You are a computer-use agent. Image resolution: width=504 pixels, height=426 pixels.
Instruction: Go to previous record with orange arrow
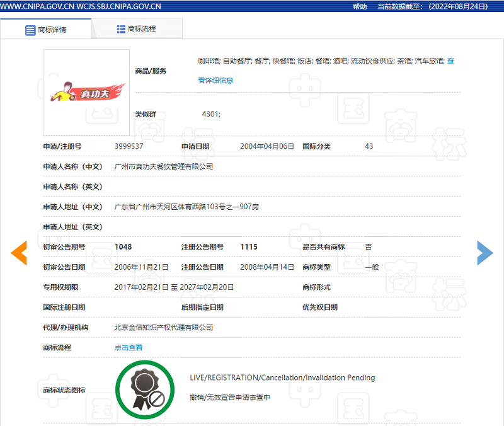[x=19, y=253]
